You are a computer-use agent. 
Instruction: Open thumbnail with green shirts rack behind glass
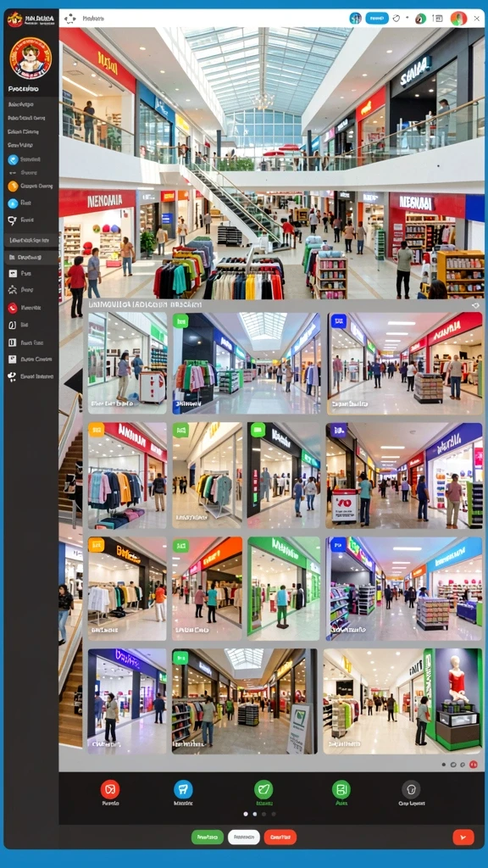[x=208, y=475]
